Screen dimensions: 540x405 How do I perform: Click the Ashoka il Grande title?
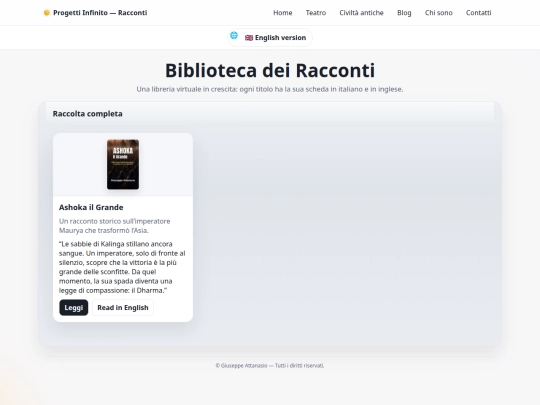coord(91,207)
